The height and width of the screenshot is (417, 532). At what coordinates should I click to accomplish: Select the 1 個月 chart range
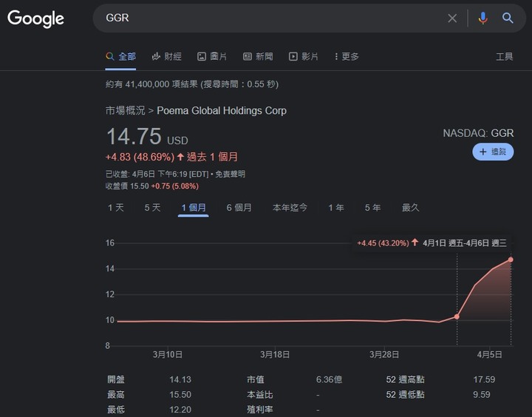point(194,208)
